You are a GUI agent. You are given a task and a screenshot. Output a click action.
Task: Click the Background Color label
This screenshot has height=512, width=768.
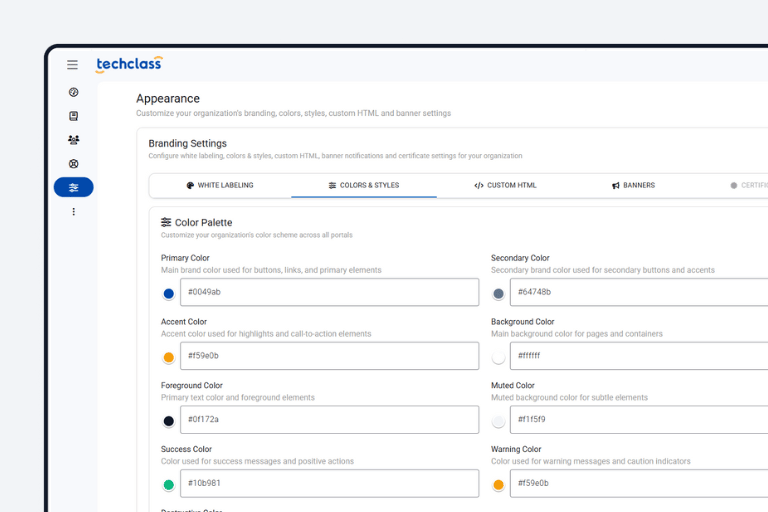point(523,321)
